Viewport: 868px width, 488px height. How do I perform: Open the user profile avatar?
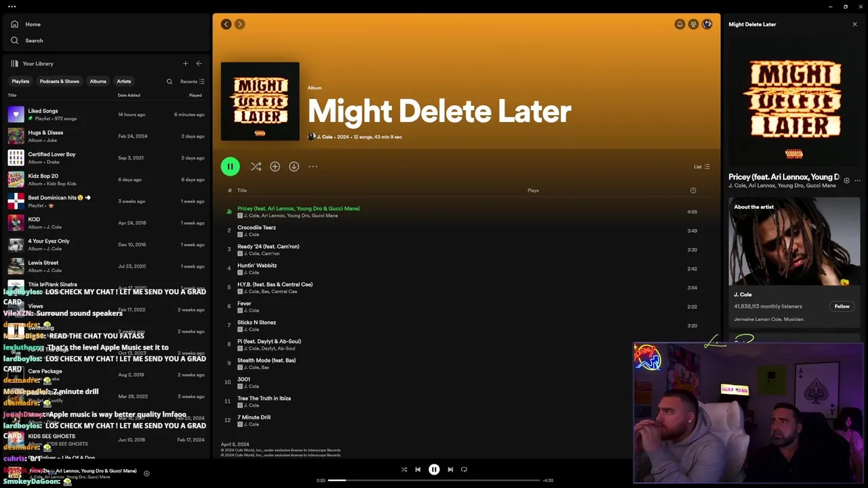(x=707, y=24)
